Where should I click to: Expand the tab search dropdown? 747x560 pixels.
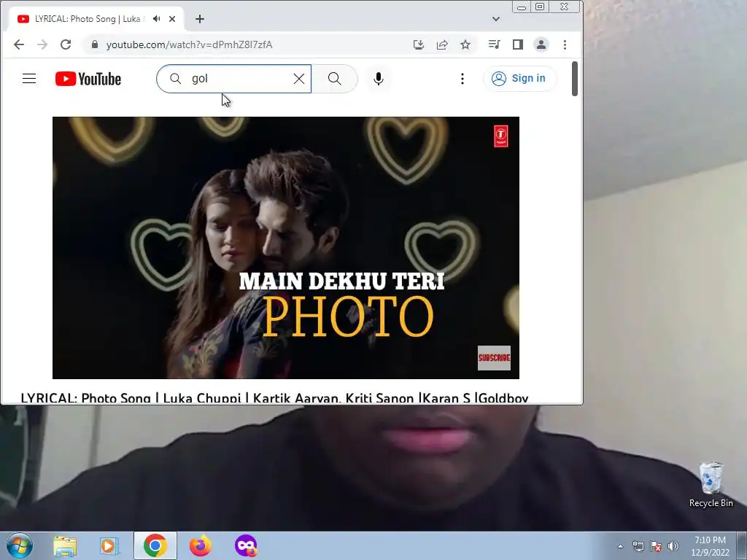coord(496,19)
